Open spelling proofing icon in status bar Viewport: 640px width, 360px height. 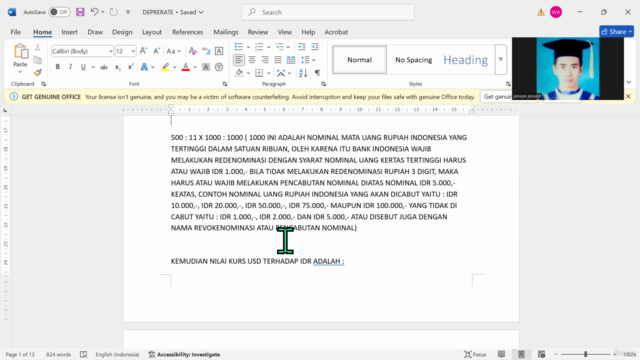[83, 354]
